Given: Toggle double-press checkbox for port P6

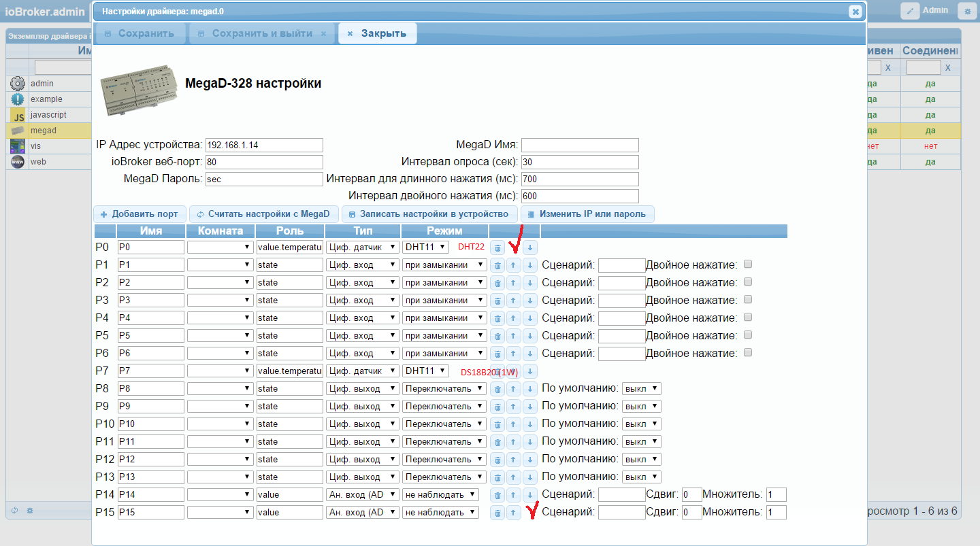Looking at the screenshot, I should pyautogui.click(x=749, y=352).
